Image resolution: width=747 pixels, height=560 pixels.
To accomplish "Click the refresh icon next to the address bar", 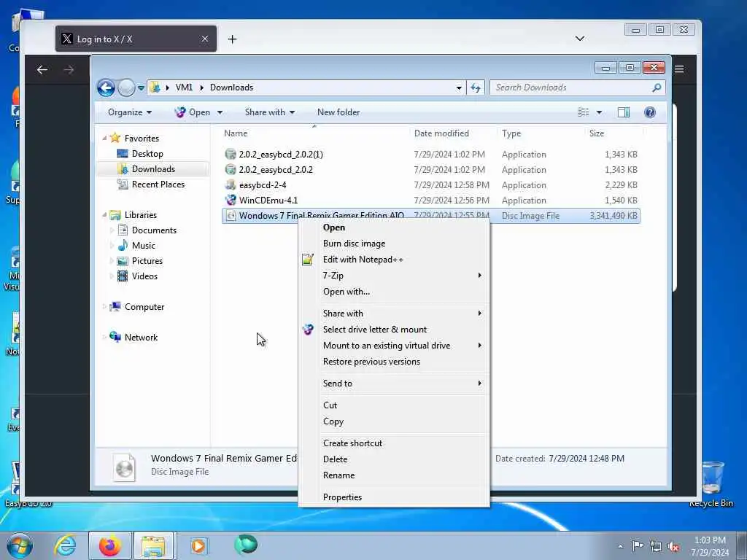I will point(476,87).
